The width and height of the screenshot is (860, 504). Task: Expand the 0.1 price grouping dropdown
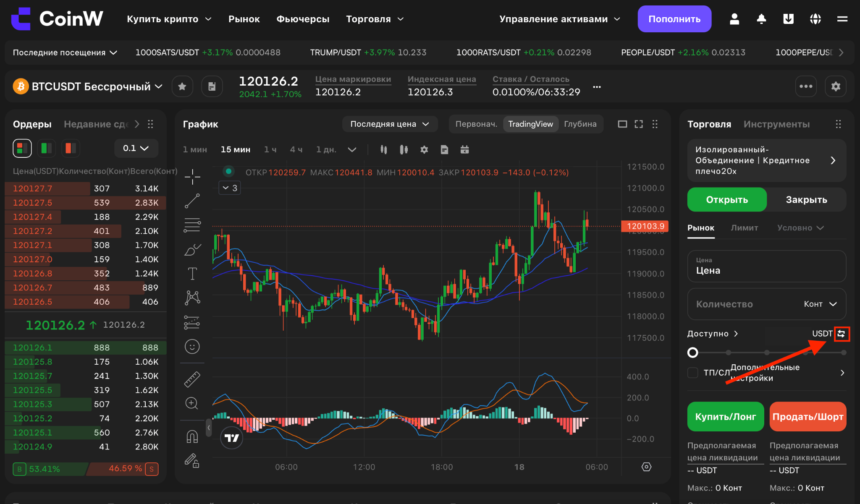pyautogui.click(x=136, y=148)
